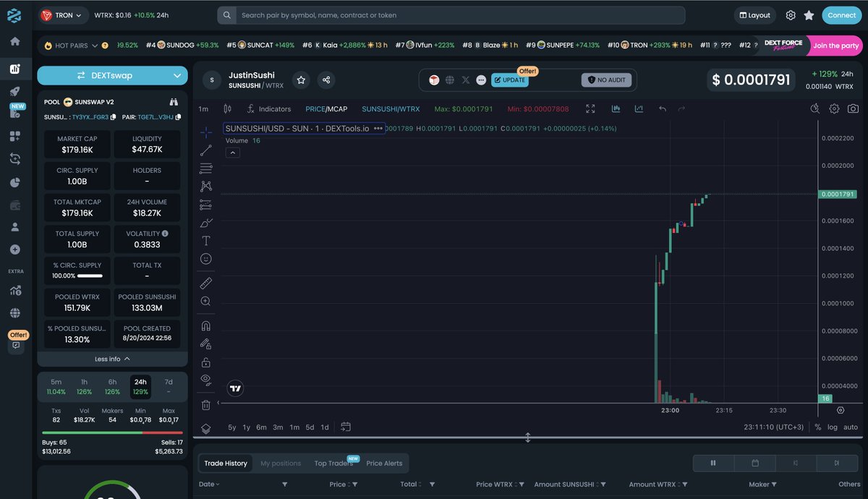868x499 pixels.
Task: Open the globe icon in left sidebar
Action: point(14,313)
